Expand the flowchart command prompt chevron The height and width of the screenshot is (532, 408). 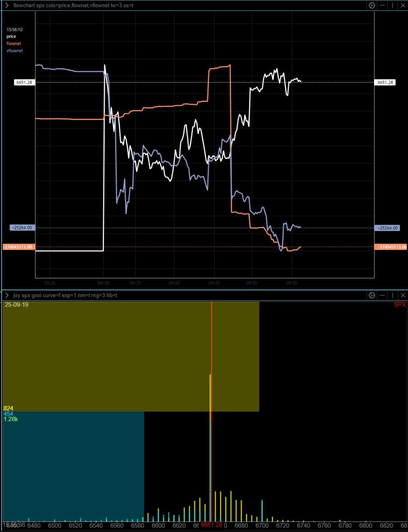tap(7, 6)
